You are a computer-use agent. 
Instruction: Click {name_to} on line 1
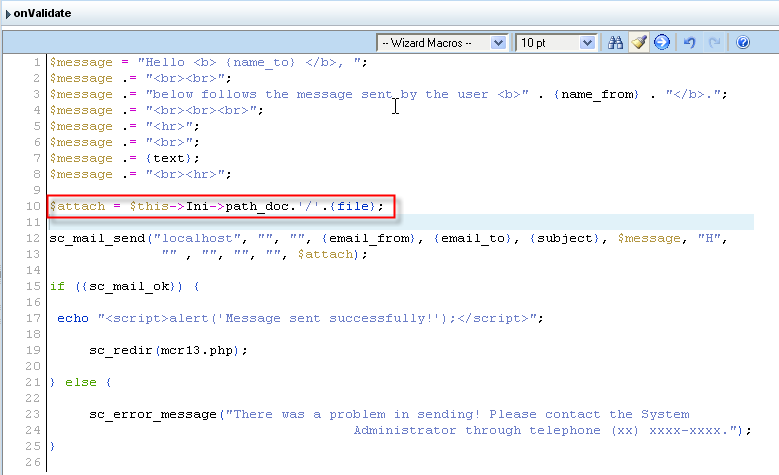point(261,62)
